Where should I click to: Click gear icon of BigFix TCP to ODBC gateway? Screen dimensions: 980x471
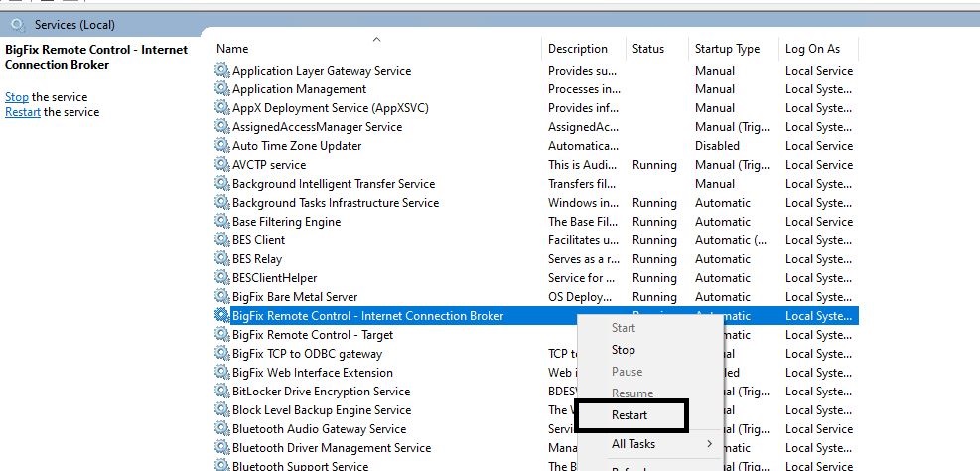click(221, 353)
